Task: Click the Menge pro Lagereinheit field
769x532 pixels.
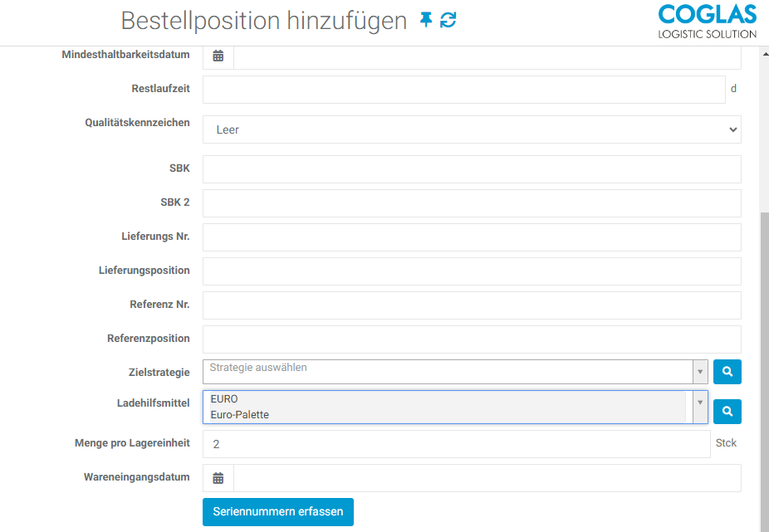Action: (x=457, y=444)
